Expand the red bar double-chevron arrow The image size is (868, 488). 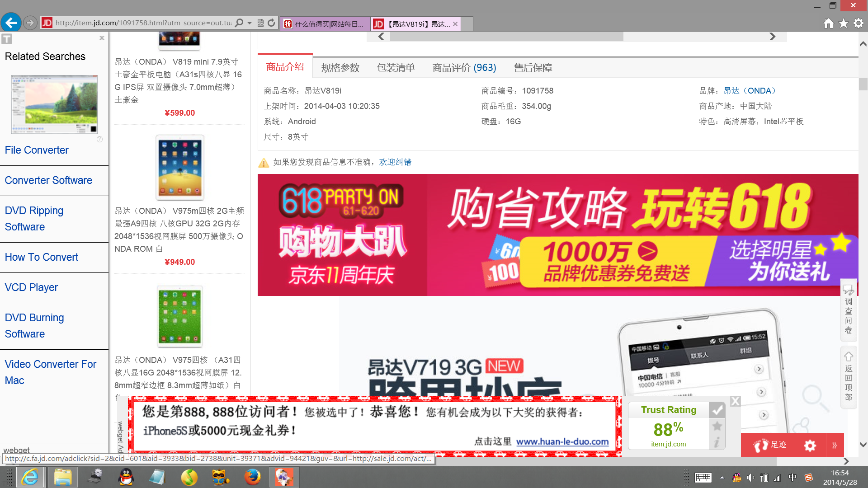[x=835, y=446]
